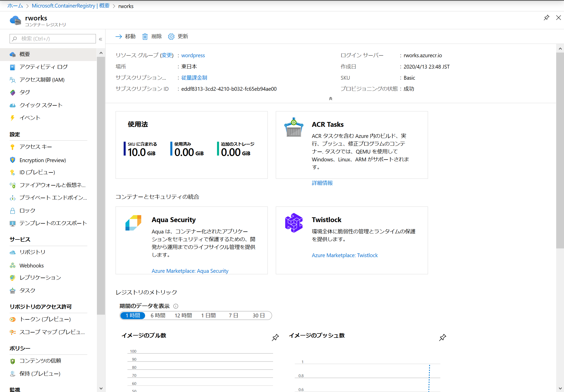
Task: Click the main pane scroll up arrow
Action: 560,49
